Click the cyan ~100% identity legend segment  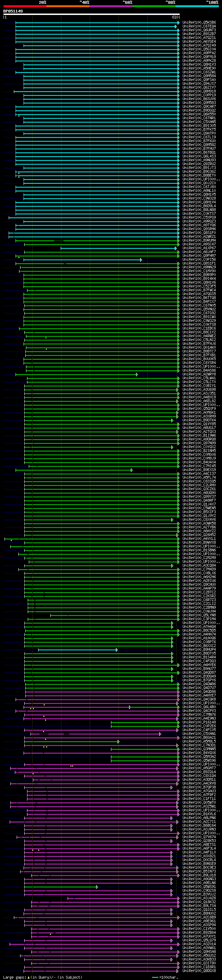coord(197,6)
